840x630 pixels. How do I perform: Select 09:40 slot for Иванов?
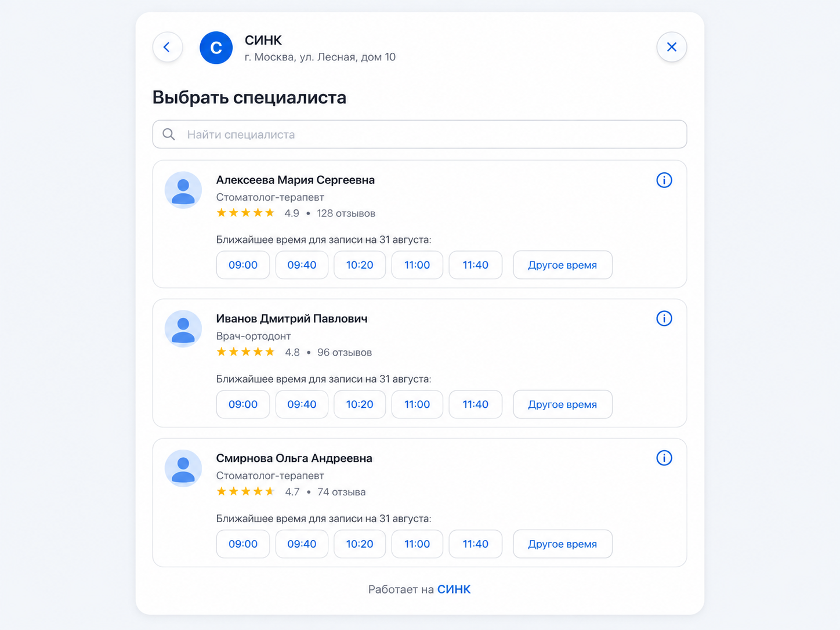302,404
